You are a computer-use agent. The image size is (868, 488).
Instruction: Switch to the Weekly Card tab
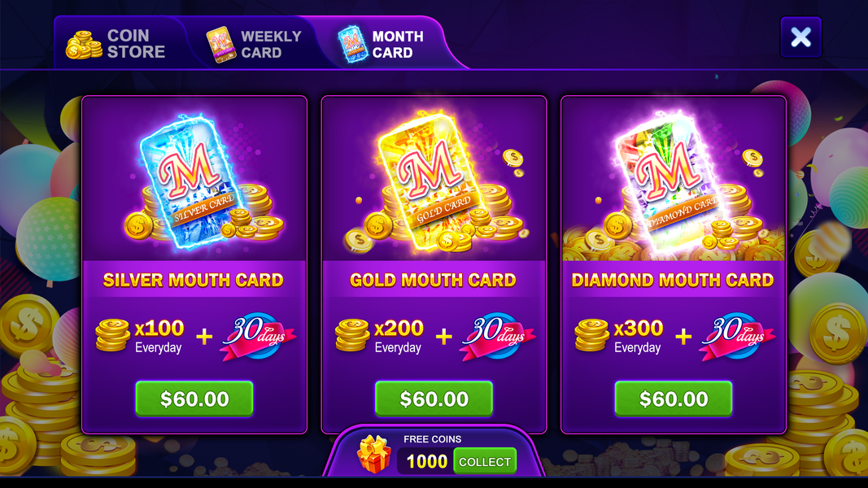[x=254, y=44]
